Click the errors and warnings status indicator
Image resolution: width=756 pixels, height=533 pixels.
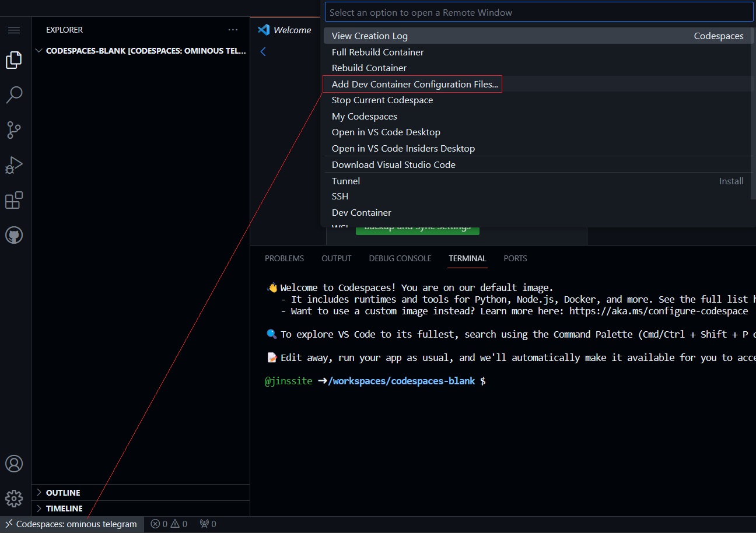point(169,523)
